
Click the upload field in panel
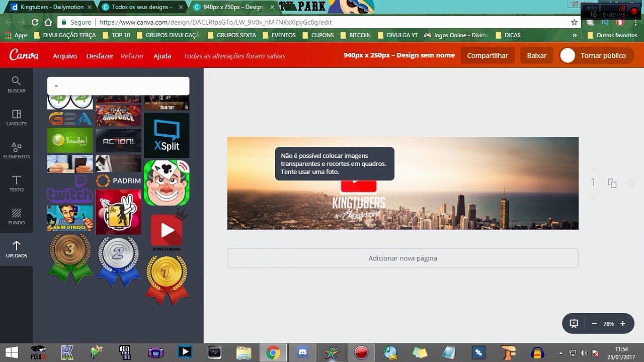118,86
